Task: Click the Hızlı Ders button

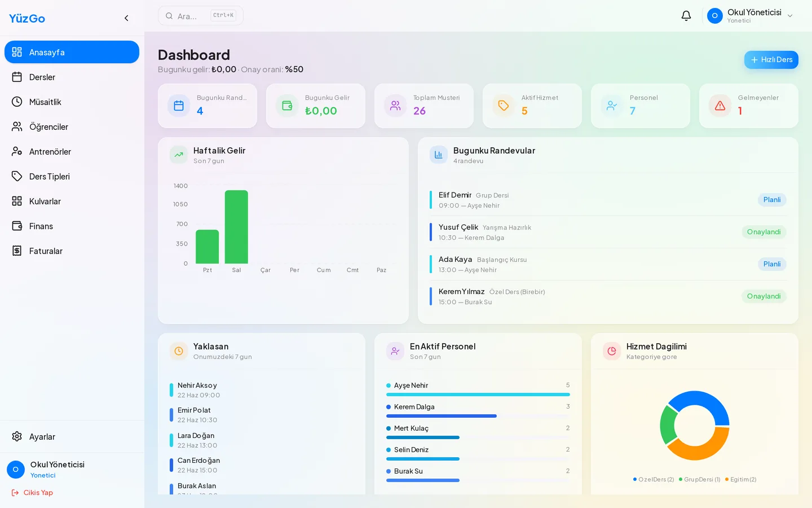Action: [771, 60]
